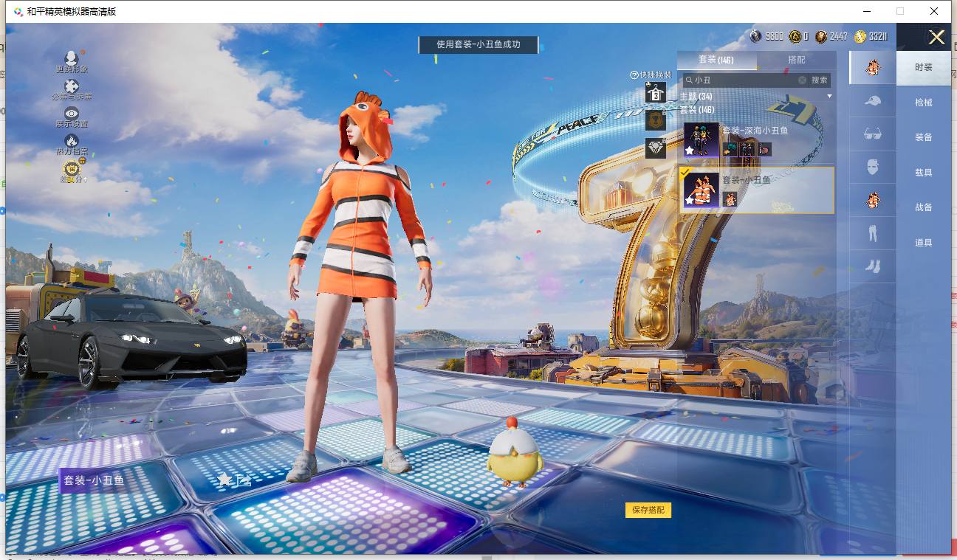Viewport: 957px width, 560px height.
Task: Click the yellow chick pet on floor
Action: pyautogui.click(x=515, y=452)
